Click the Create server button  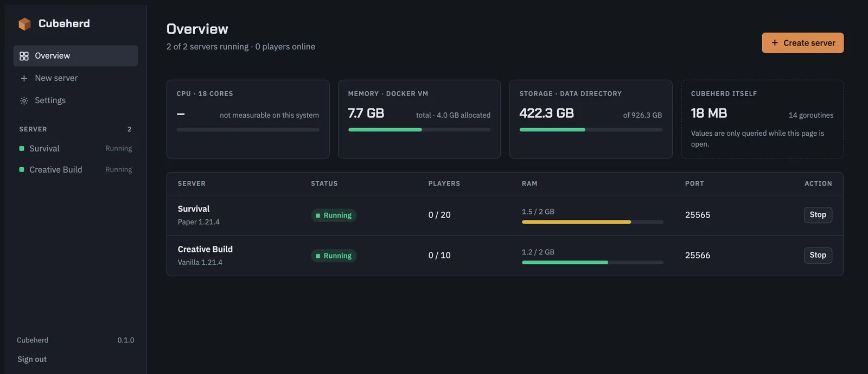802,43
